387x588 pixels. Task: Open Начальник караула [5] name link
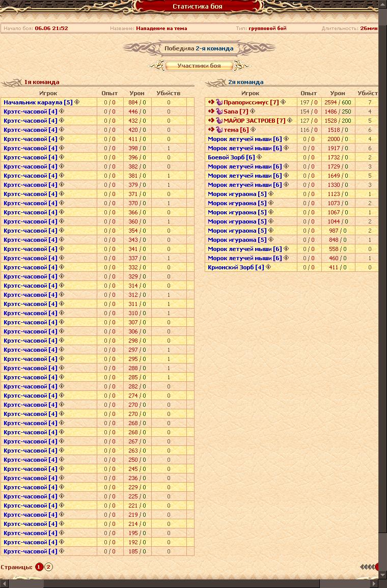[x=38, y=102]
